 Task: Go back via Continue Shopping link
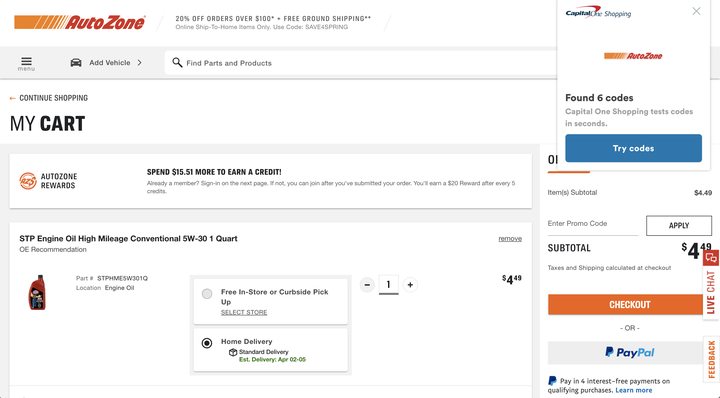click(49, 98)
